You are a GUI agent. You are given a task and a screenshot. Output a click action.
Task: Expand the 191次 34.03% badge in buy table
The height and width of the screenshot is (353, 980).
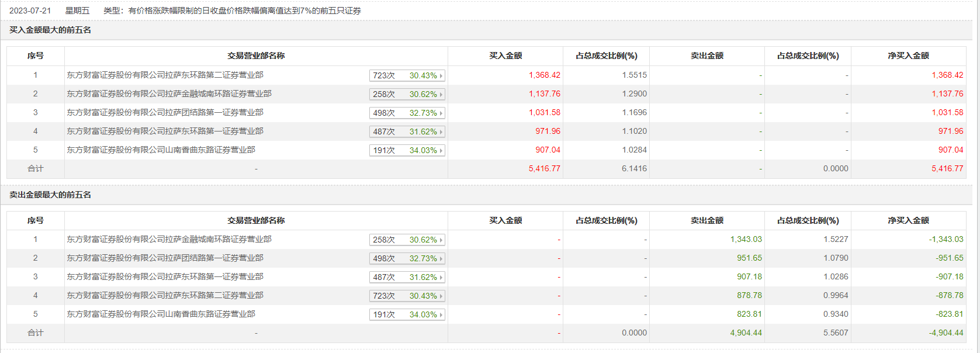[407, 150]
